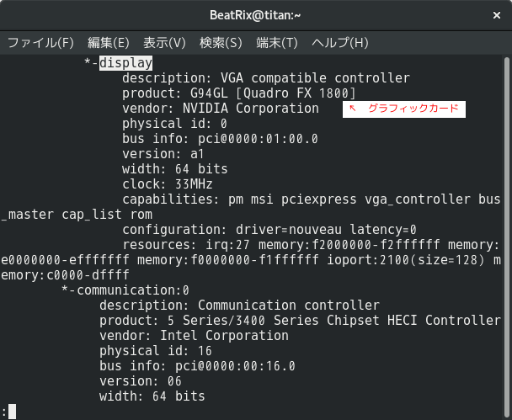Open the ヘルプ(H) menu
512x420 pixels.
tap(340, 43)
